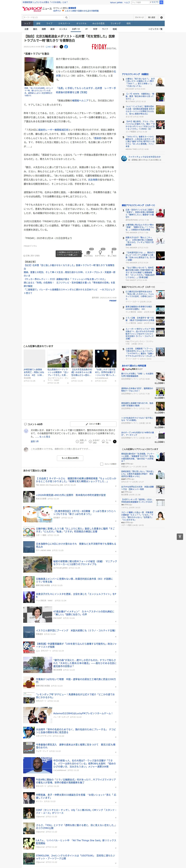Open article 大谷翔平「背中の名前のためでなく」
186x868 pixels.
click(x=76, y=731)
